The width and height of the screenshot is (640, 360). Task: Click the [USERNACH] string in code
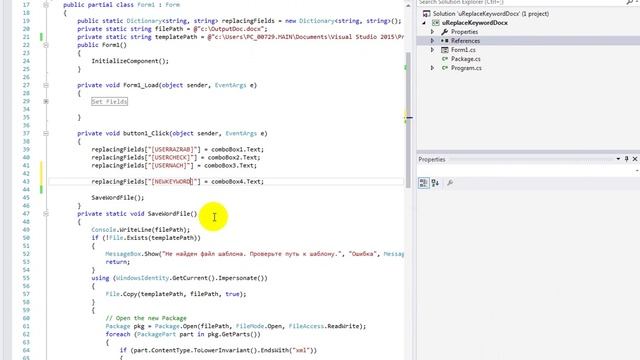pyautogui.click(x=170, y=166)
